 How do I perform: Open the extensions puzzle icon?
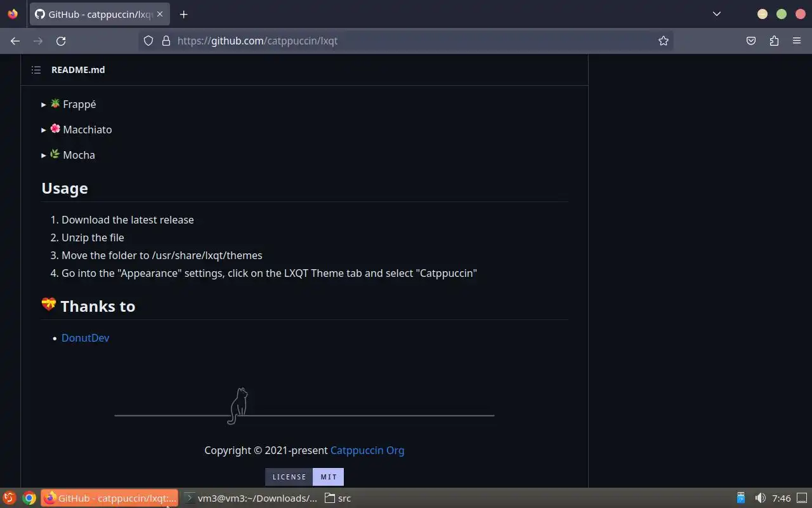point(774,41)
